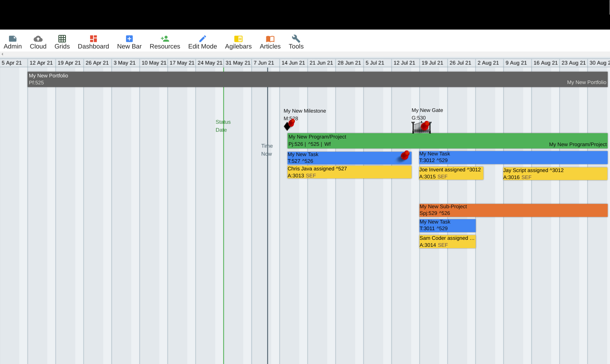Click the Sam Coder assignment bar

pyautogui.click(x=447, y=241)
